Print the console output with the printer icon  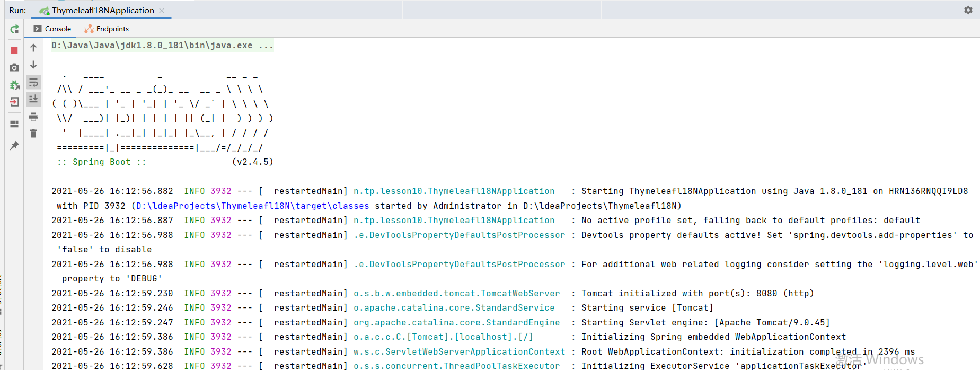(x=33, y=117)
